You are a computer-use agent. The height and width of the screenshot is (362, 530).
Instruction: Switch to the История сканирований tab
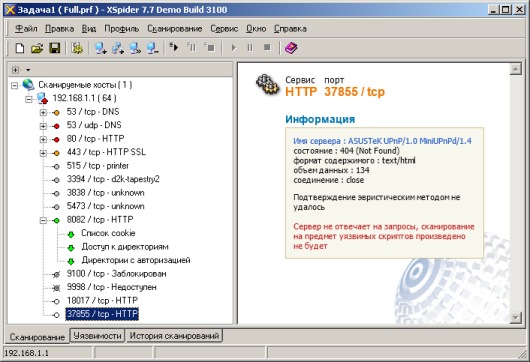click(x=174, y=336)
